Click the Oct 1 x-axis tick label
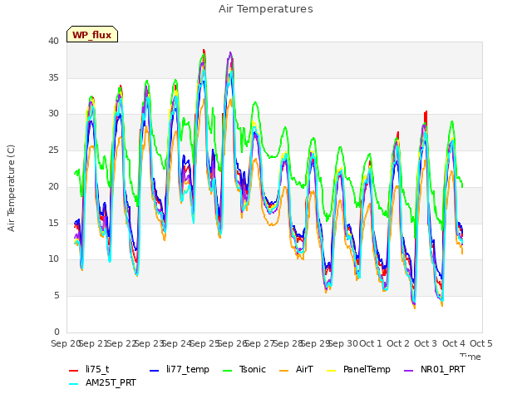 pos(371,343)
